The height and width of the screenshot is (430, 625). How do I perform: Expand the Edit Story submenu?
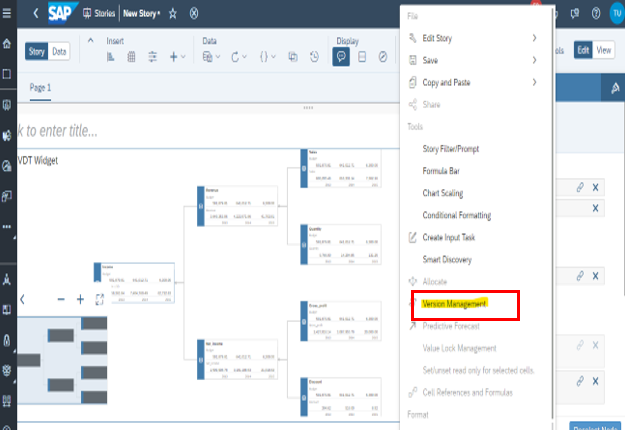point(534,38)
